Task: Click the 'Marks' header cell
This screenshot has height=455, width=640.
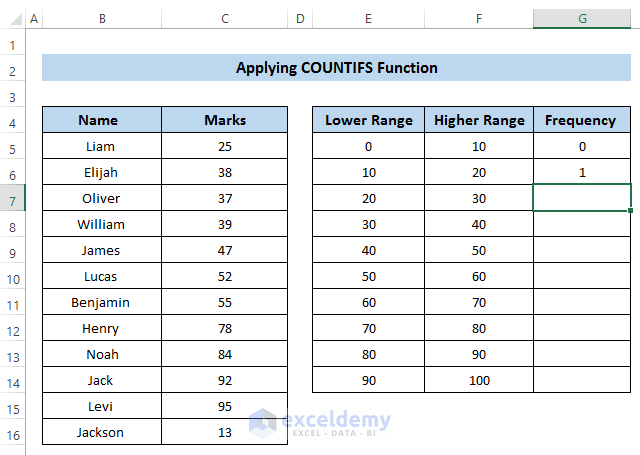Action: point(224,120)
